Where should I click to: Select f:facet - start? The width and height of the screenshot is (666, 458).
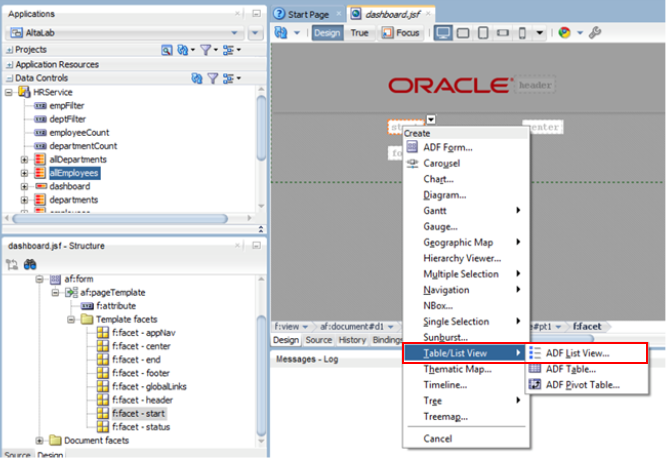click(138, 413)
